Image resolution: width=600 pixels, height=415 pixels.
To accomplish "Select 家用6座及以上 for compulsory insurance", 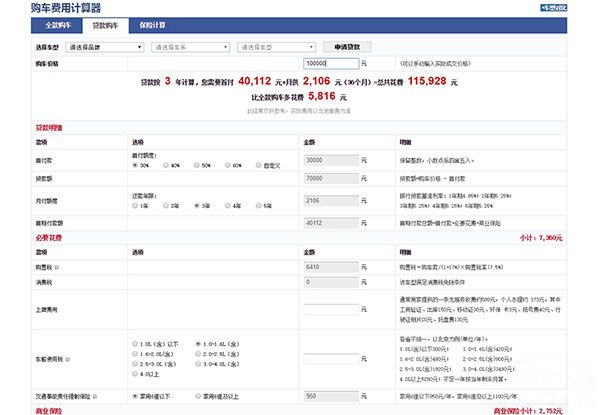I will [x=195, y=395].
